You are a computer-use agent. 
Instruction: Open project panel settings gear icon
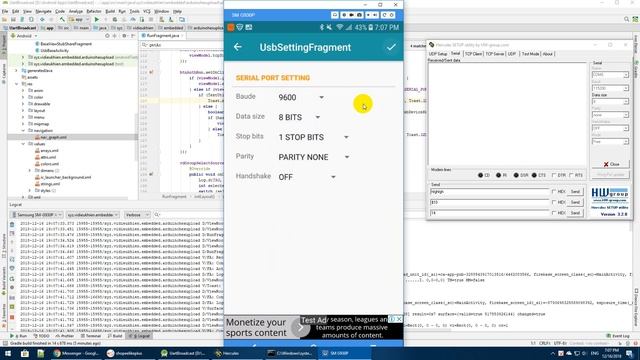(x=124, y=36)
